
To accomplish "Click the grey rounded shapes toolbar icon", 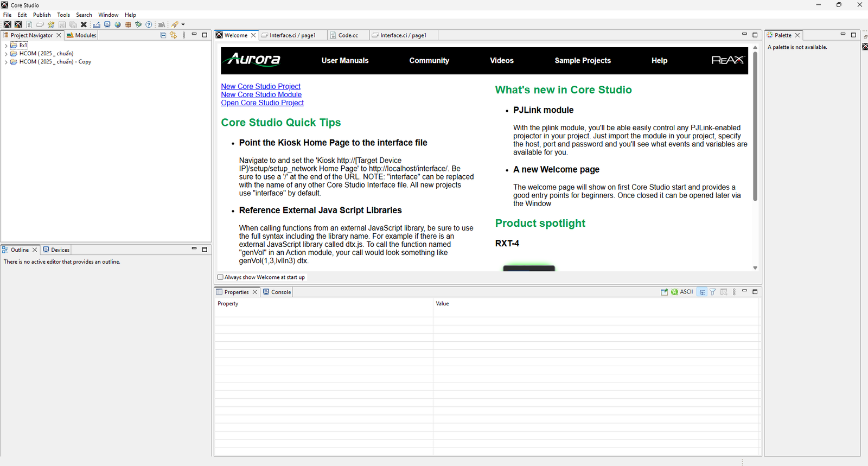I will tap(40, 24).
